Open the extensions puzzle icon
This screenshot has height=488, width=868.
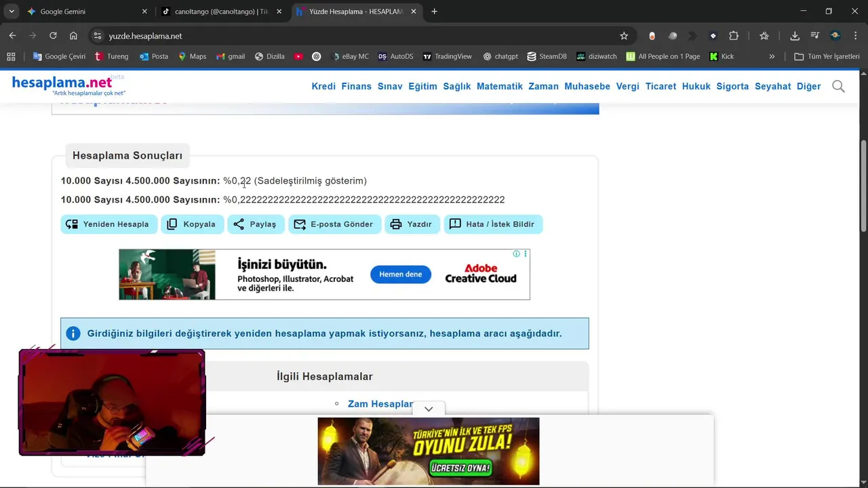tap(734, 36)
